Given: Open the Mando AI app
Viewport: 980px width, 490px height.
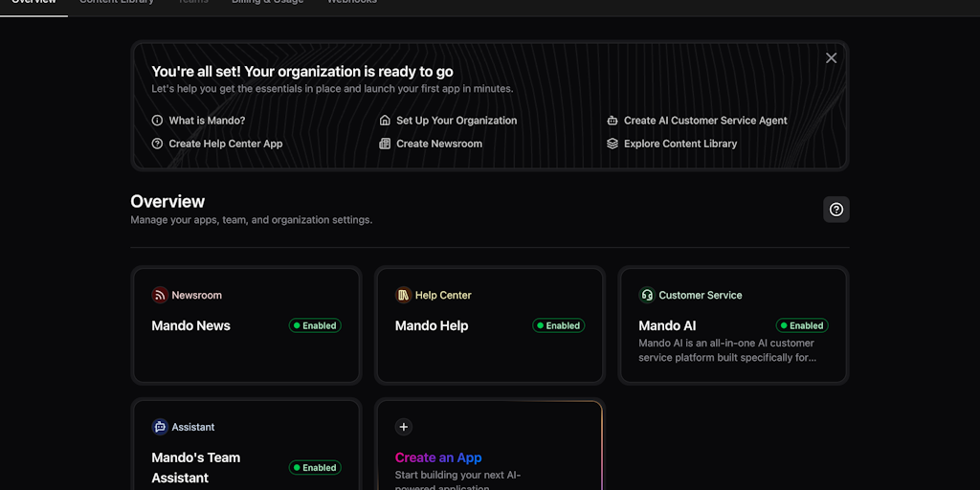Looking at the screenshot, I should click(667, 325).
